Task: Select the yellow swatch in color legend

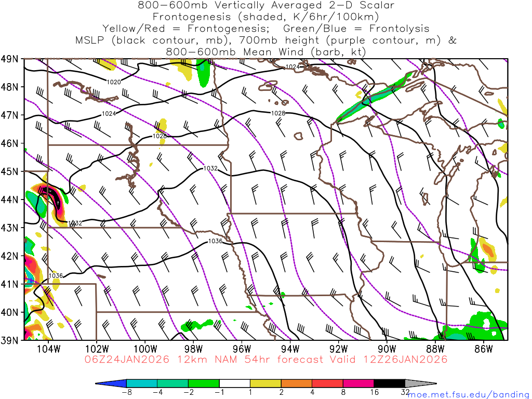Action: coord(265,383)
